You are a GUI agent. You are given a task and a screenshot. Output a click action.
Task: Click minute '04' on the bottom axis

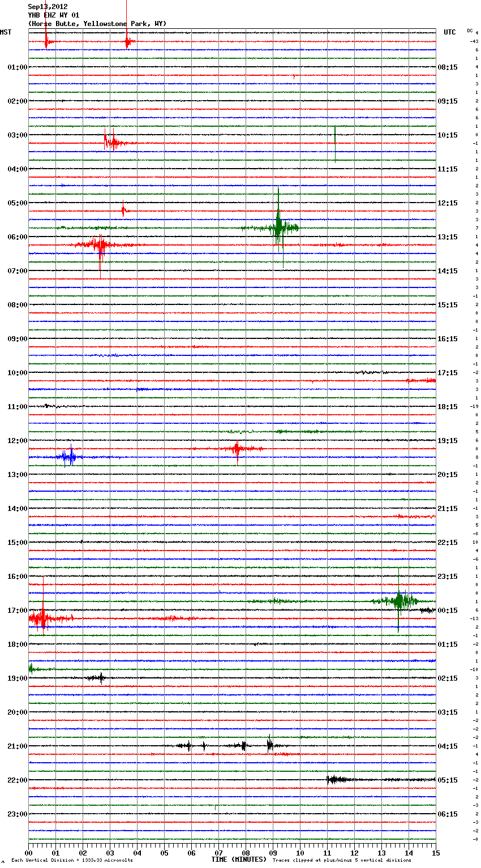pyautogui.click(x=138, y=853)
